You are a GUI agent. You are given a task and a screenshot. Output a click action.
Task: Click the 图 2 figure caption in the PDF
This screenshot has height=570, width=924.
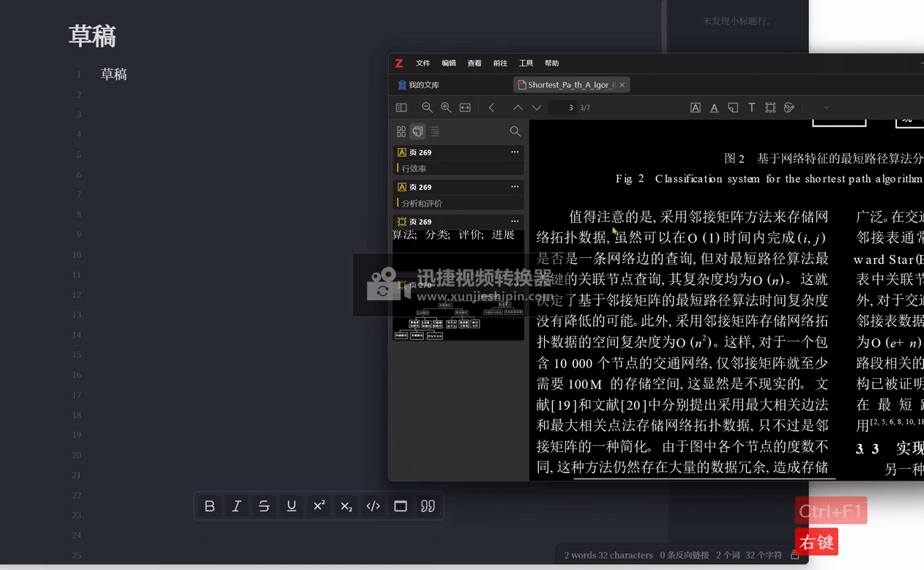pyautogui.click(x=824, y=158)
